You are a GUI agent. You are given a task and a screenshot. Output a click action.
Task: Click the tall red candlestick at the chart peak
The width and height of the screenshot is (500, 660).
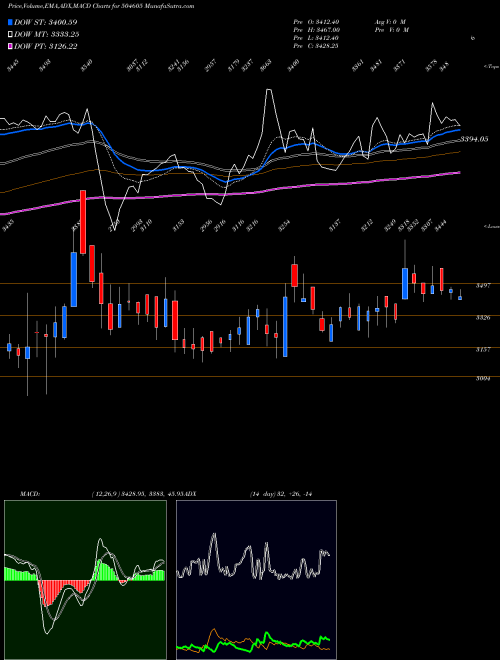pyautogui.click(x=83, y=222)
